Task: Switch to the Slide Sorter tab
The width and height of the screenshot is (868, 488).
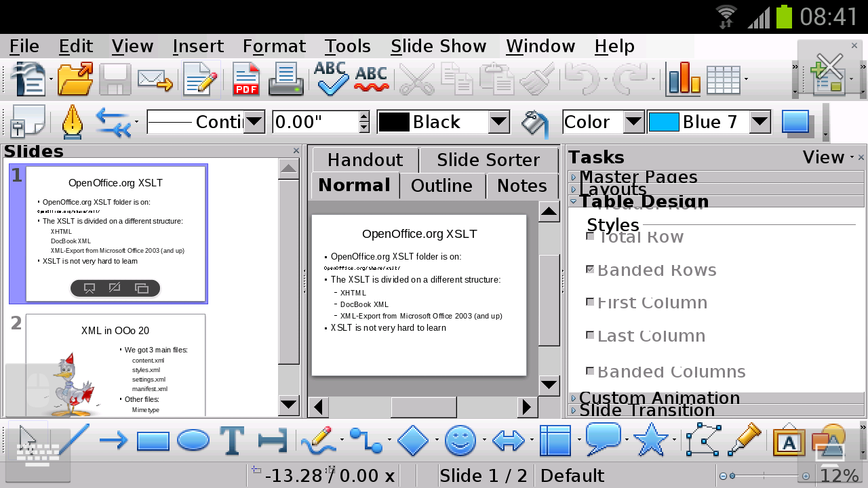Action: (x=488, y=160)
